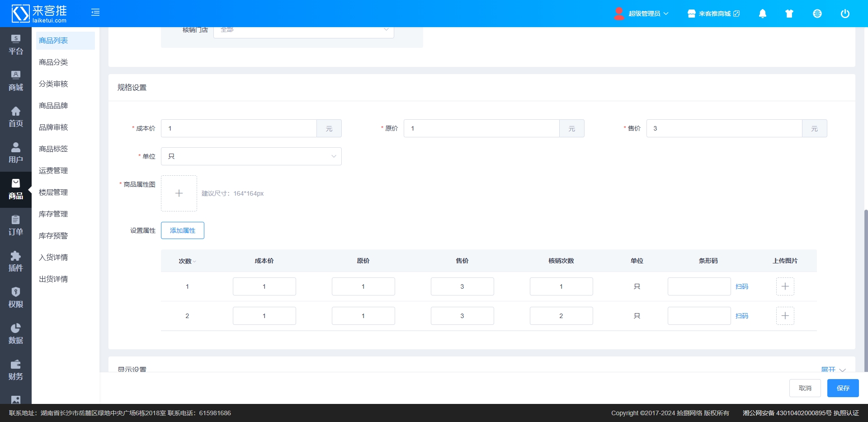Collapse the sidebar menu toggle icon
Screen dimensions: 868x422
tap(95, 13)
